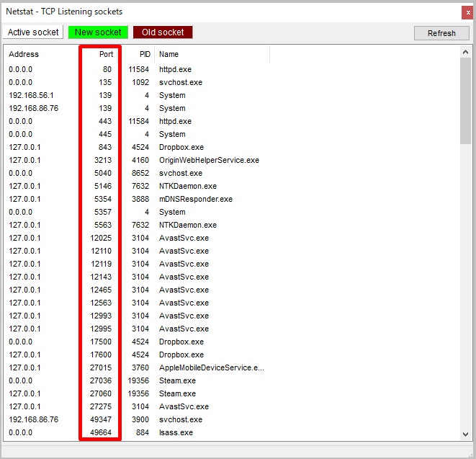
Task: Click PID 884 in the lsass.exe row
Action: pyautogui.click(x=143, y=432)
